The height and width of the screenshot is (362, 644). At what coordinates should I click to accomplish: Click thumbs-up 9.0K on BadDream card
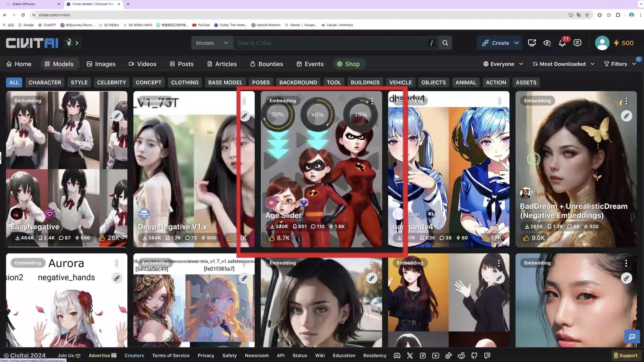(x=526, y=238)
